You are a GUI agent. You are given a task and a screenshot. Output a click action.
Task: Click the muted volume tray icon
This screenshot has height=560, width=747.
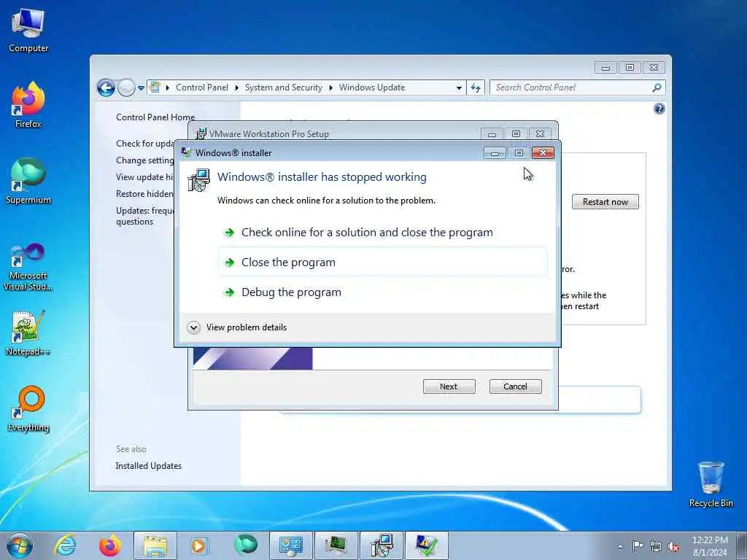pyautogui.click(x=673, y=546)
